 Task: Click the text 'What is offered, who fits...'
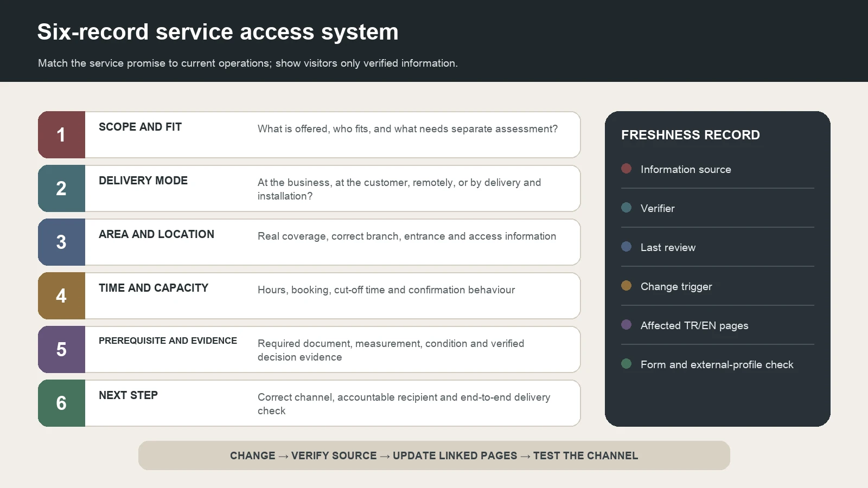click(x=407, y=129)
